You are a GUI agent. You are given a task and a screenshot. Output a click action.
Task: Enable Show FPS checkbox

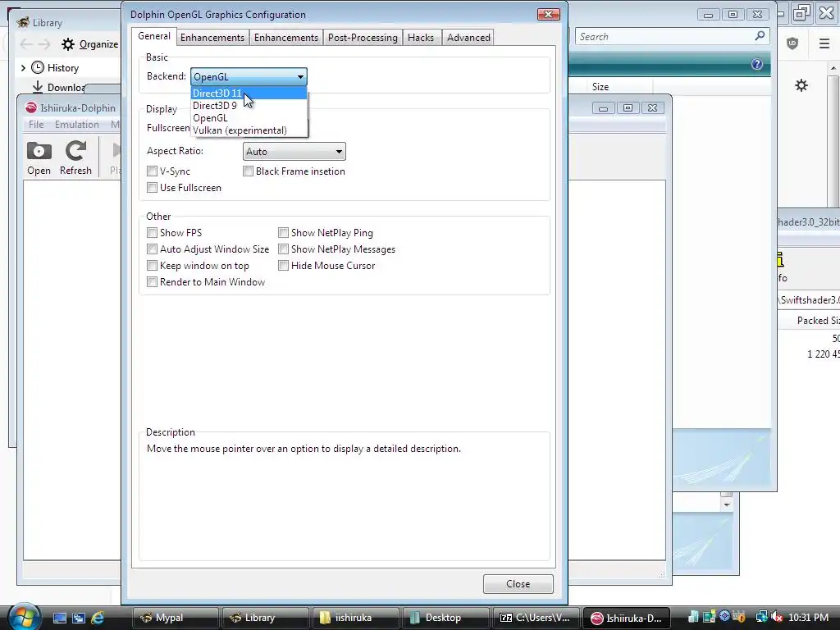152,232
